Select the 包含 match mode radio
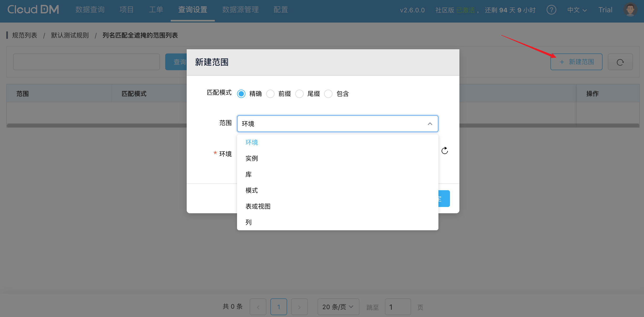The image size is (644, 317). coord(328,94)
